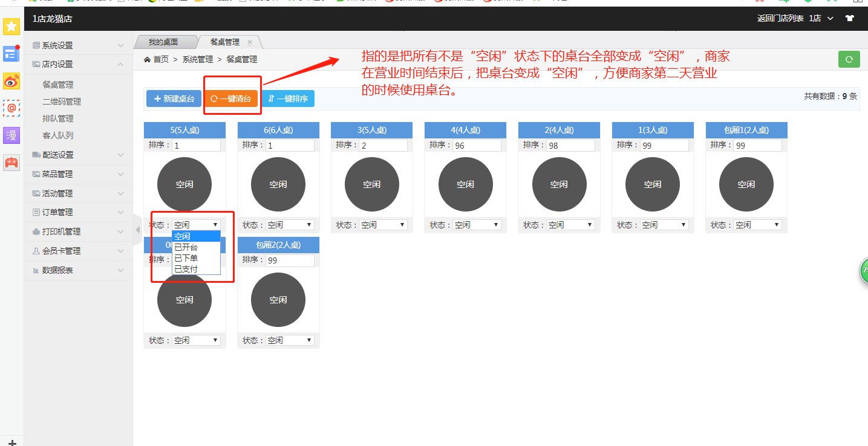The image size is (868, 446).
Task: Click the t-shirt theme icon
Action: [849, 19]
